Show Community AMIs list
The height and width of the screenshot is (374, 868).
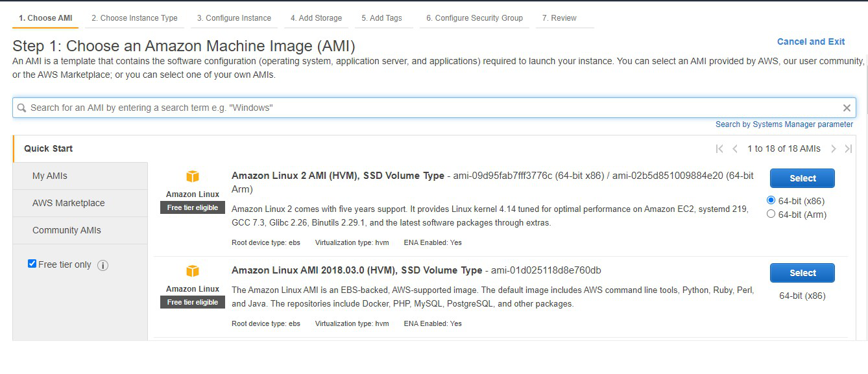click(67, 230)
